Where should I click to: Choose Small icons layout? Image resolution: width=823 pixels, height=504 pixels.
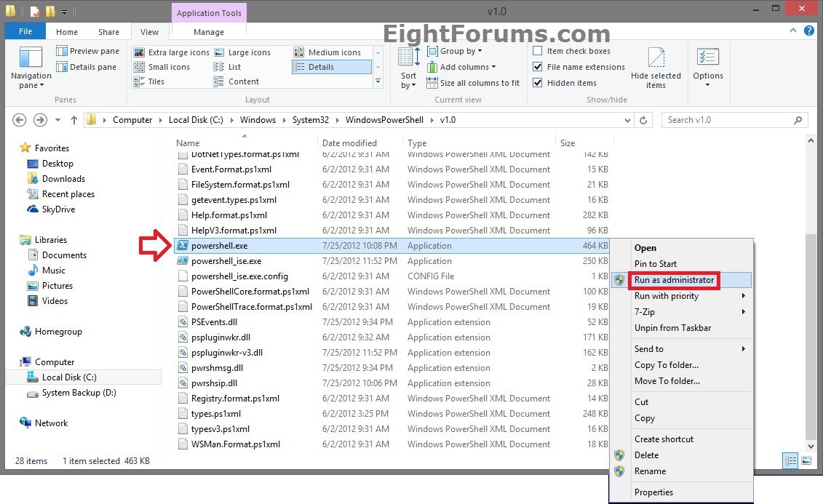point(162,67)
